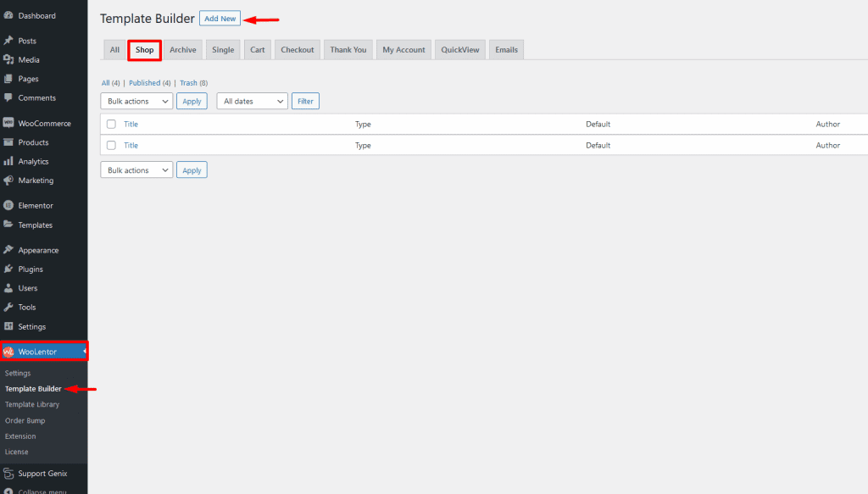Click the Plugins plug icon
This screenshot has width=868, height=494.
click(8, 269)
